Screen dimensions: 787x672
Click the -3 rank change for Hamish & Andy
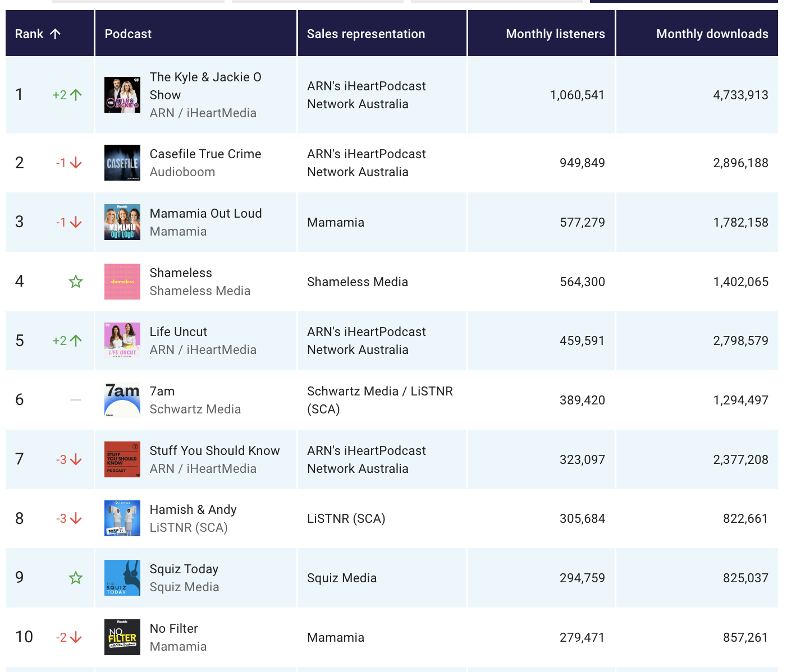(61, 518)
